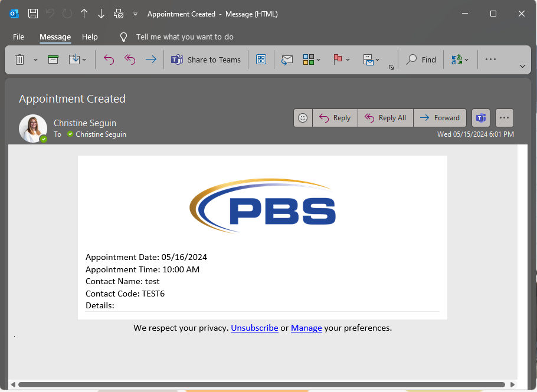Go to previous item with the up arrow
The height and width of the screenshot is (392, 537).
click(84, 14)
